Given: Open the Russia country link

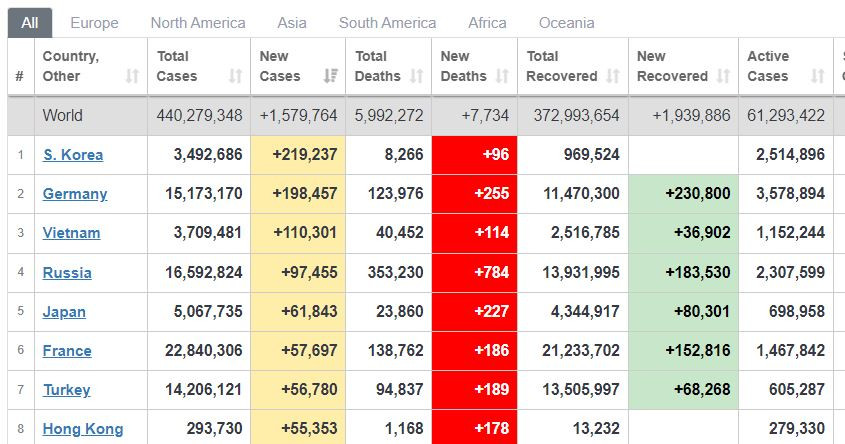Looking at the screenshot, I should click(x=67, y=273).
